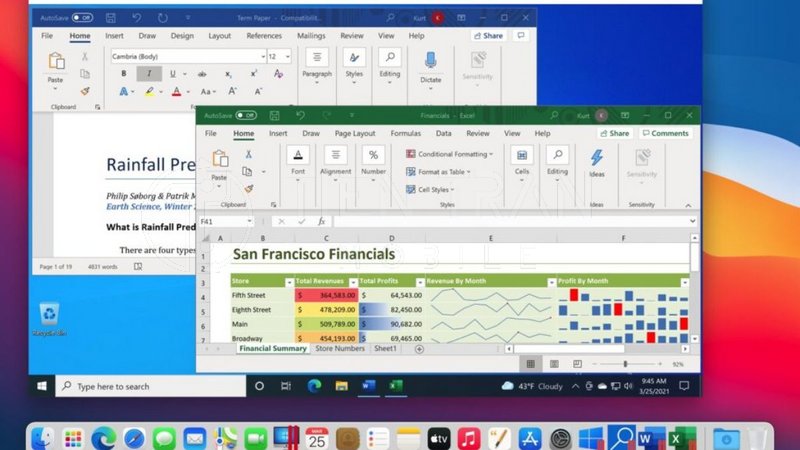Click the Ideas lightning bolt icon in Excel
Image resolution: width=800 pixels, height=450 pixels.
[x=596, y=159]
